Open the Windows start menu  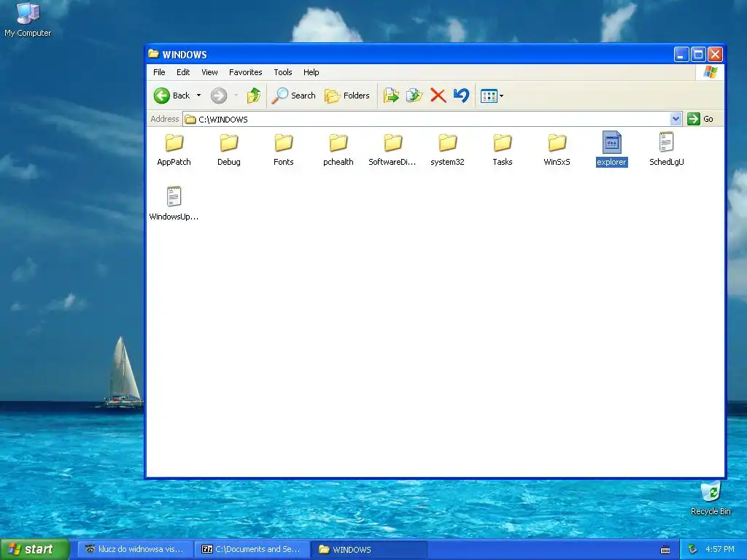[x=34, y=549]
